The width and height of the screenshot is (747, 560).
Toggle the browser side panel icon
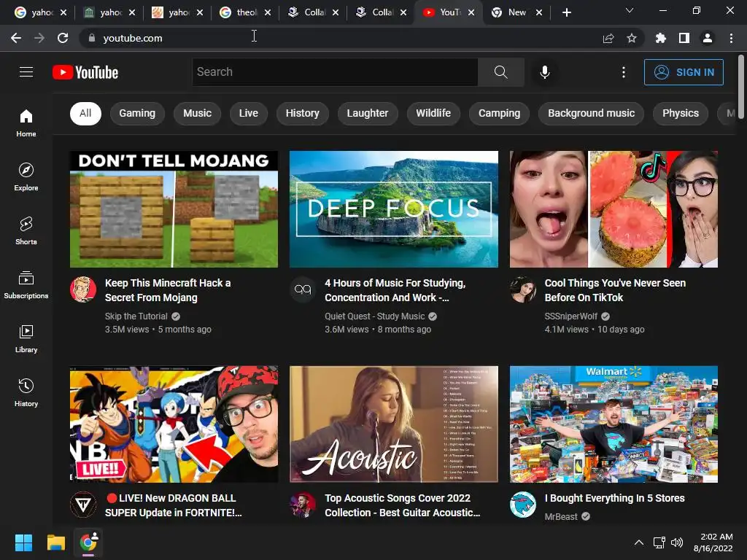[684, 38]
